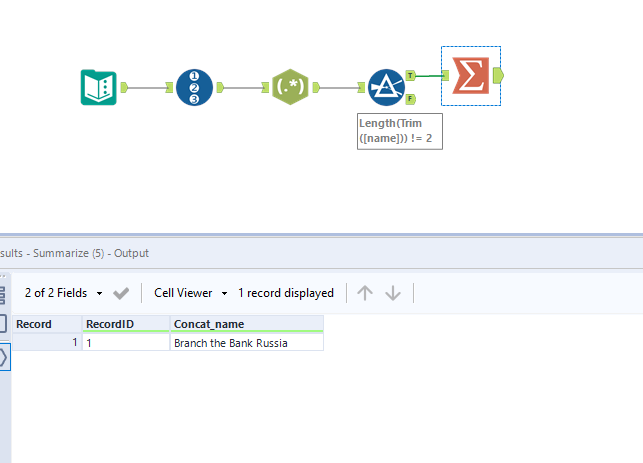
Task: Click the Summarize input anchor
Action: (445, 75)
